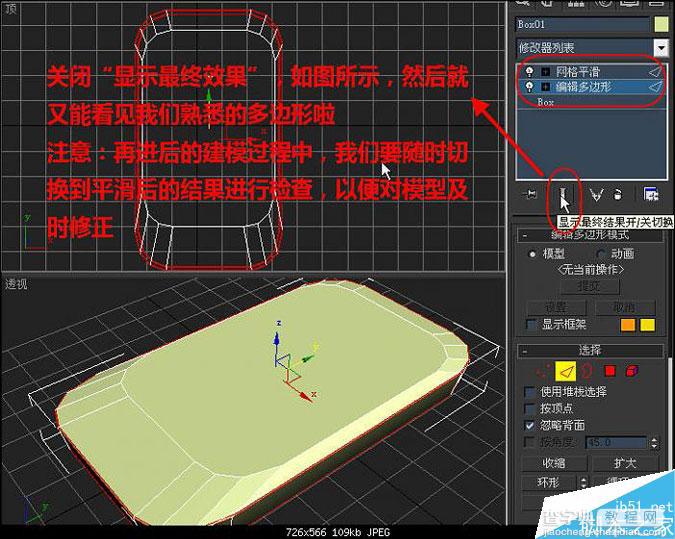Image resolution: width=675 pixels, height=539 pixels.
Task: Select the Element cube sub-object icon
Action: click(632, 371)
